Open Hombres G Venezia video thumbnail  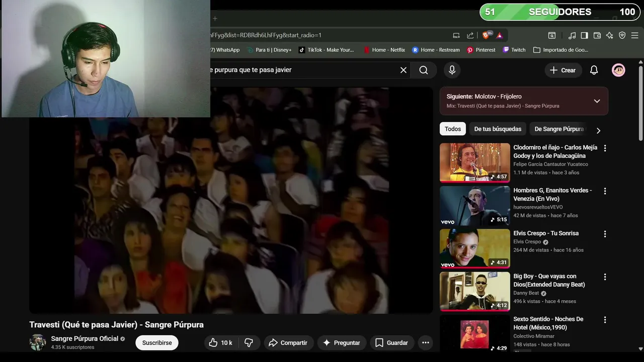(x=475, y=206)
